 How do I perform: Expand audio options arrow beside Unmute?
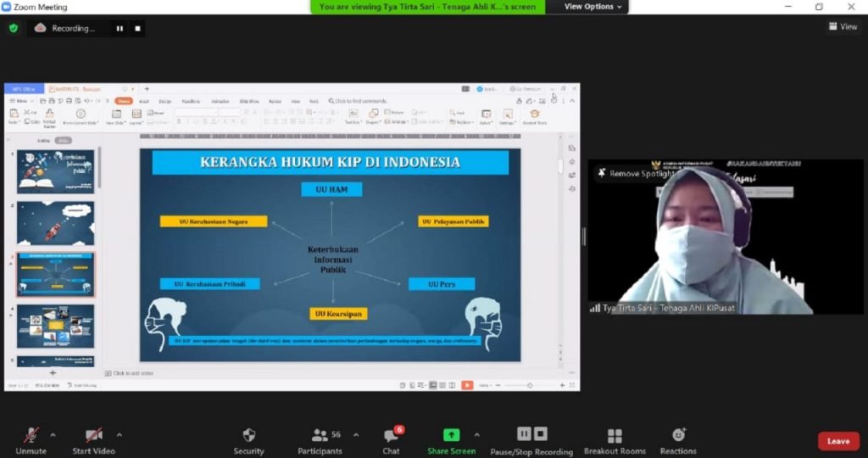pyautogui.click(x=53, y=435)
